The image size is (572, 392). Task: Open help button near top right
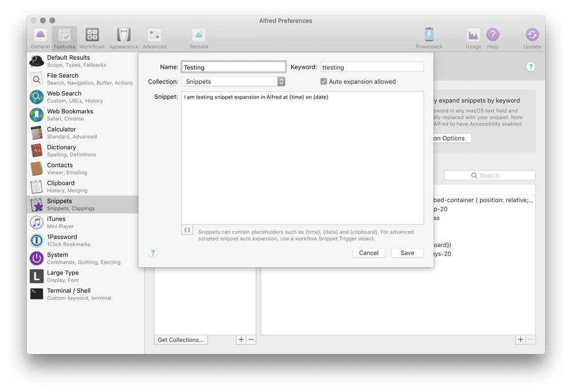531,67
